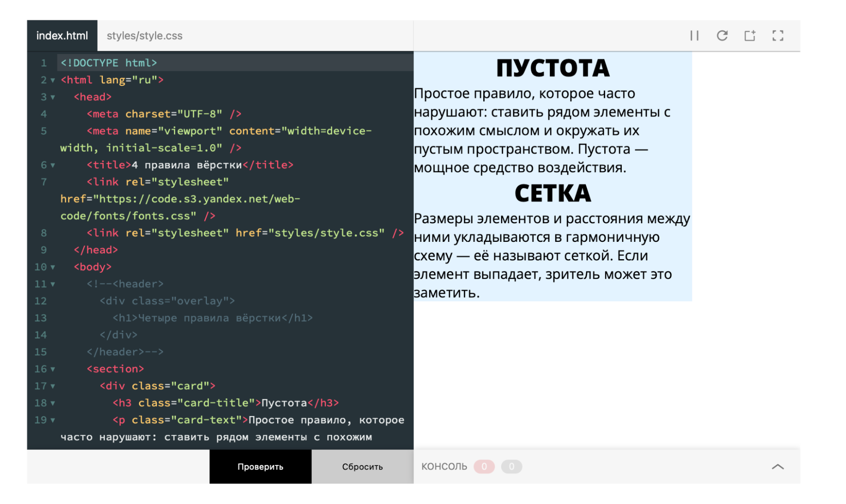Click the second console counter badge

[x=511, y=466]
